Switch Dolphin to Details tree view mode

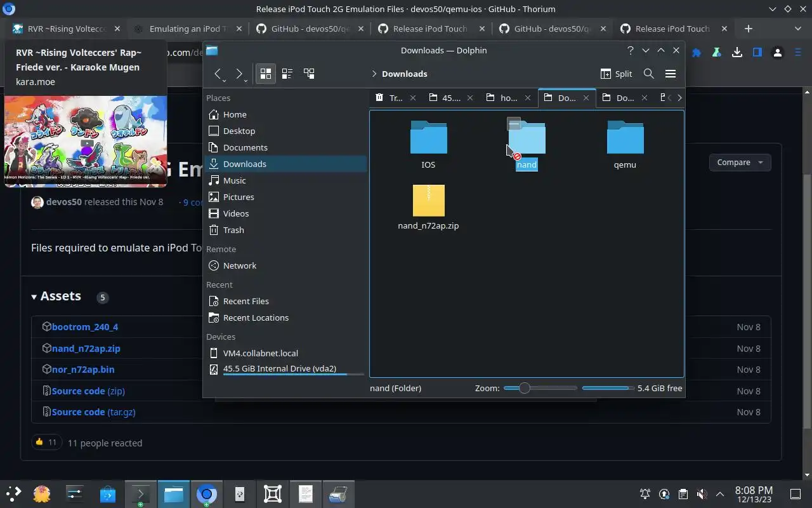click(309, 74)
